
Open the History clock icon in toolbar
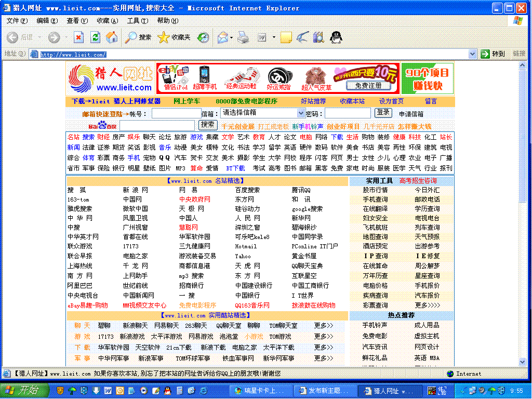(203, 37)
